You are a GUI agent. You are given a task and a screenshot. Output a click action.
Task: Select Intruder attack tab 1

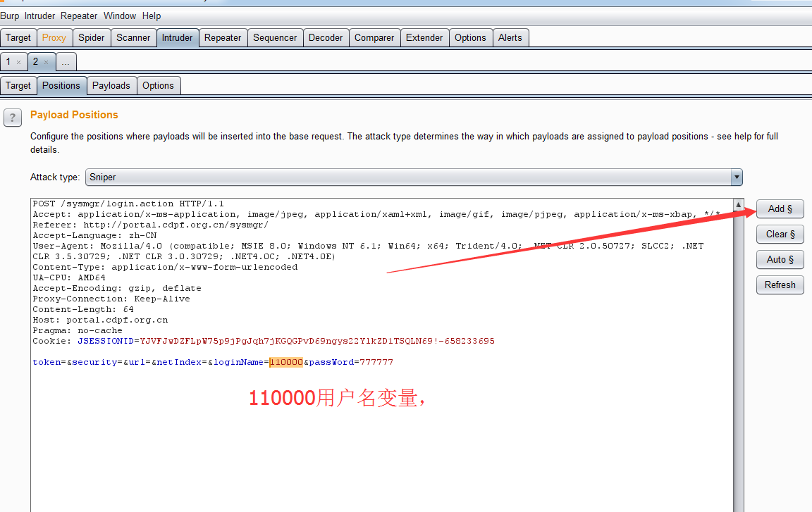8,61
